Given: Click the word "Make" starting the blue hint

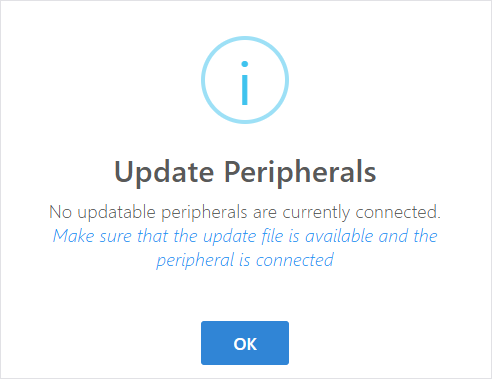Looking at the screenshot, I should point(74,236).
